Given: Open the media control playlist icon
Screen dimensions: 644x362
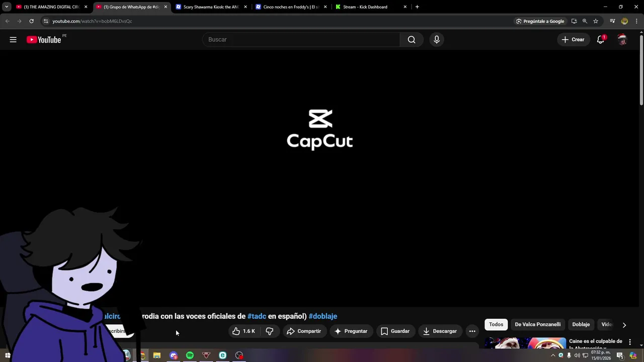Looking at the screenshot, I should coord(612,21).
